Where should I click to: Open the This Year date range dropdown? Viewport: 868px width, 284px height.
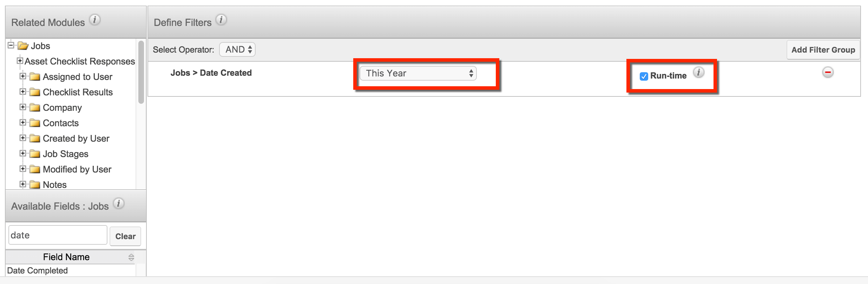pos(418,73)
